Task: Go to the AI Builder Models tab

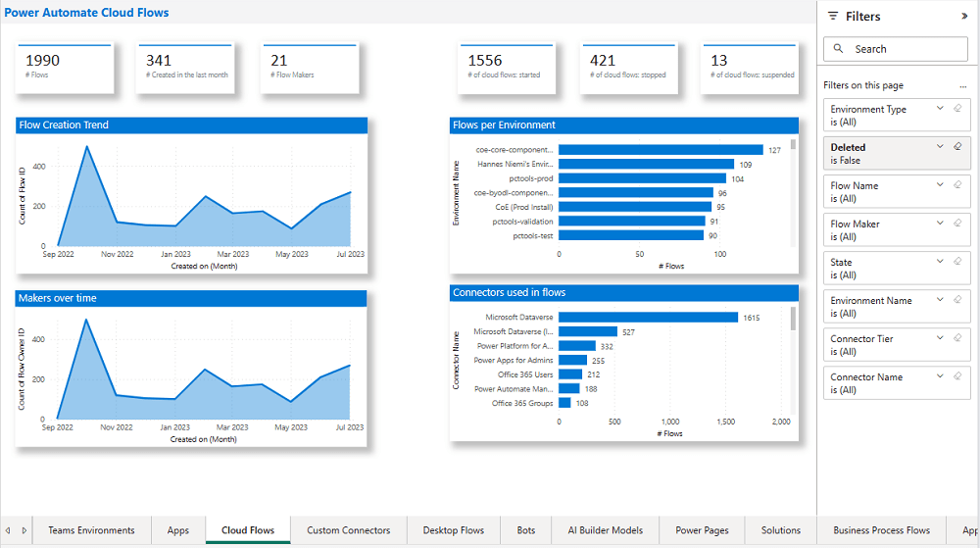Action: click(x=605, y=530)
